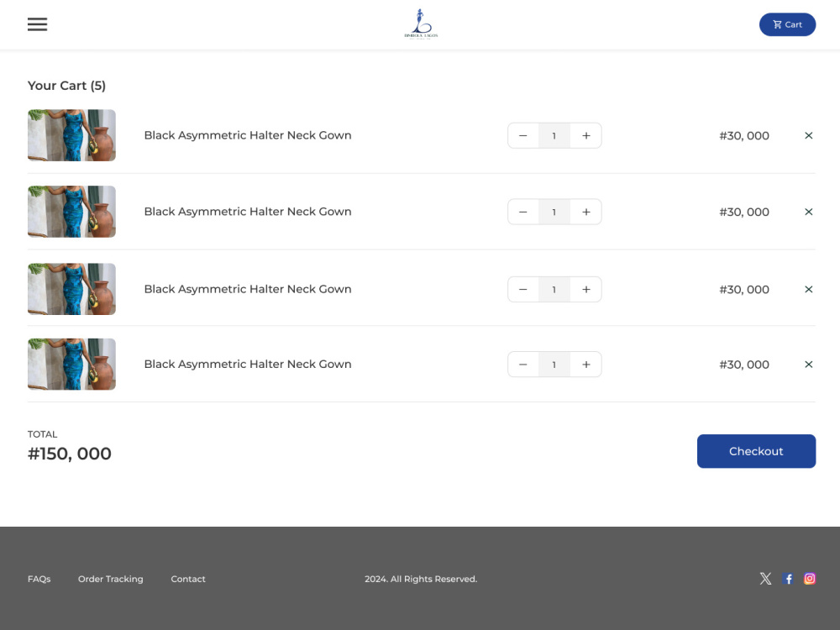
Task: Click the third item's name Black Asymmetric Halter Neck Gown
Action: [x=248, y=289]
